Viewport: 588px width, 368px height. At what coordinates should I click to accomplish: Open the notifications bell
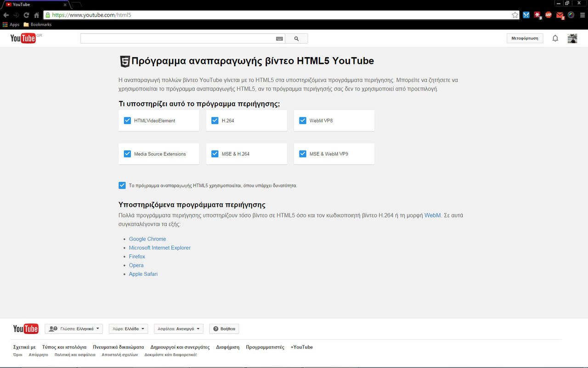[x=555, y=38]
